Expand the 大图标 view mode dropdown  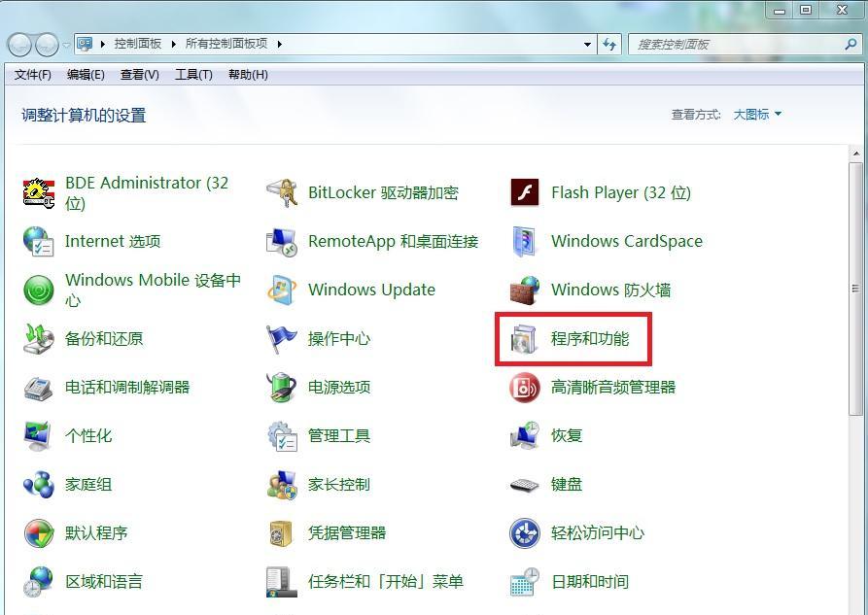[x=757, y=115]
